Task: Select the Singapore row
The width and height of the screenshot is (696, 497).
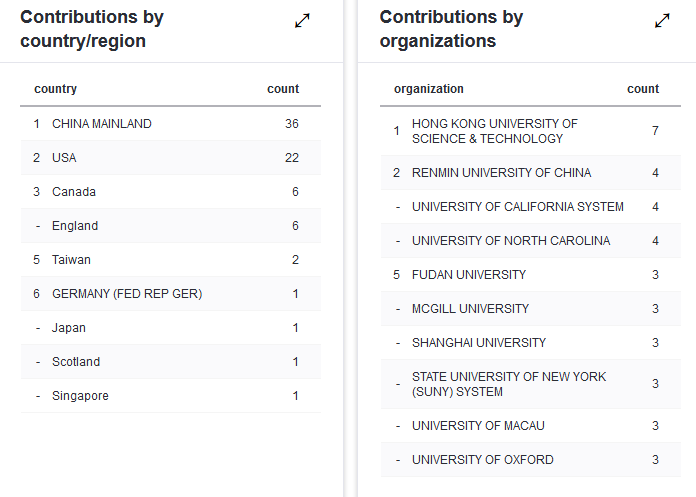Action: (x=171, y=396)
